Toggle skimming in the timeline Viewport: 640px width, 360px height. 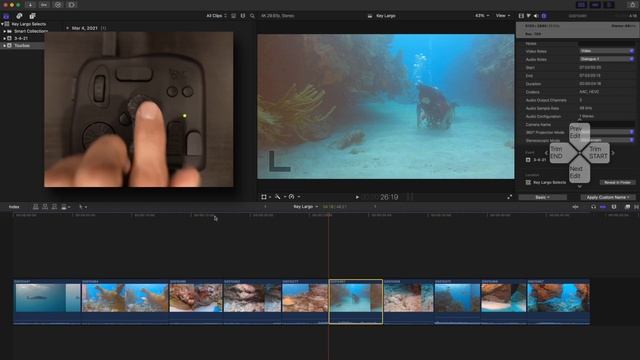click(x=576, y=207)
